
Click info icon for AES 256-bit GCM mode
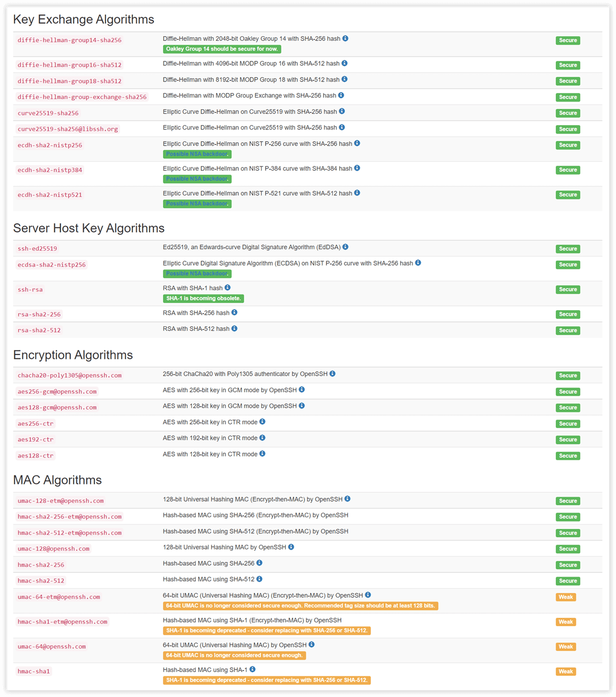[x=302, y=390]
